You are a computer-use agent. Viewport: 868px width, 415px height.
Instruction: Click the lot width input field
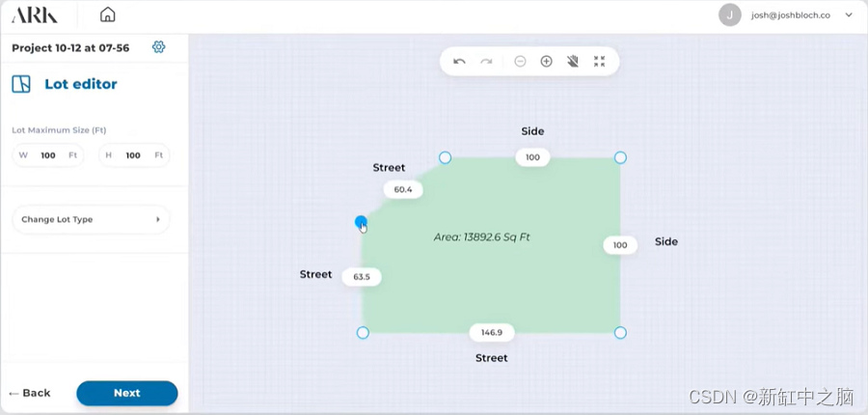pos(48,155)
